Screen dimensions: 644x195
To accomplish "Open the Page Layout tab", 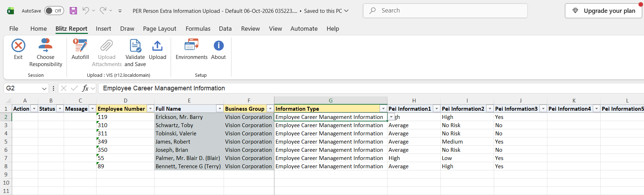I will [x=160, y=29].
